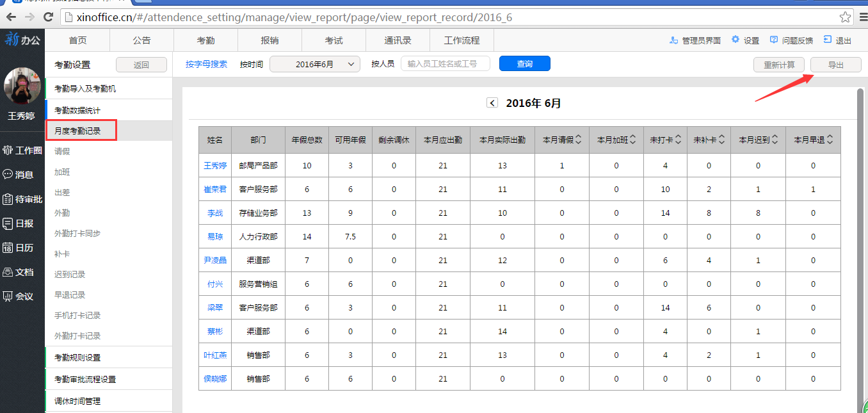
Task: Select 外勤打卡同步 menu item
Action: [x=77, y=234]
